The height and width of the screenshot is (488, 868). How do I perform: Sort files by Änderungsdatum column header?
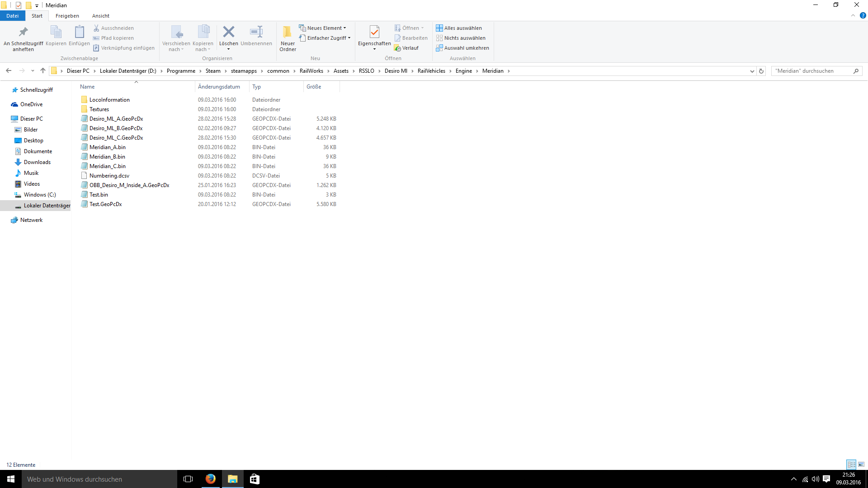coord(219,87)
